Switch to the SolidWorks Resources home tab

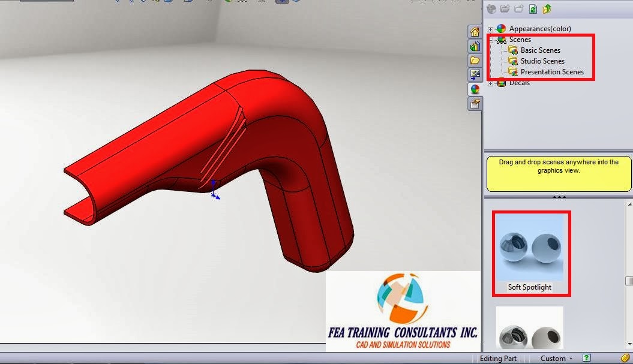click(x=475, y=31)
